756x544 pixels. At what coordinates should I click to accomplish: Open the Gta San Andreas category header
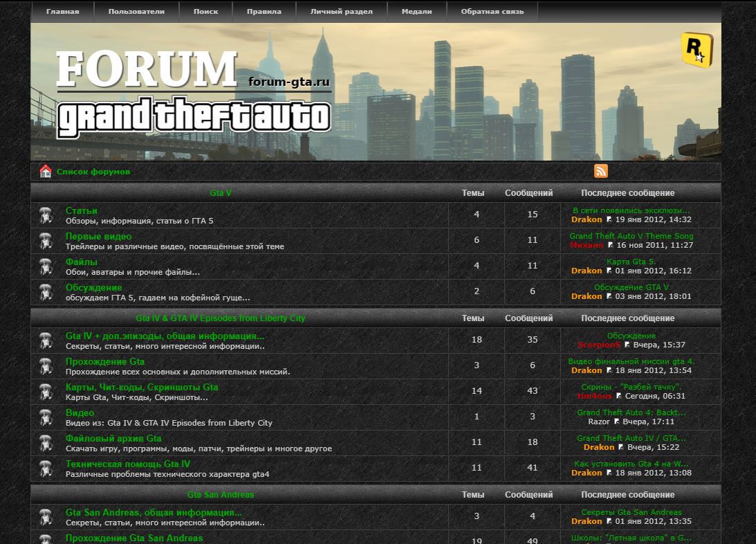point(221,495)
